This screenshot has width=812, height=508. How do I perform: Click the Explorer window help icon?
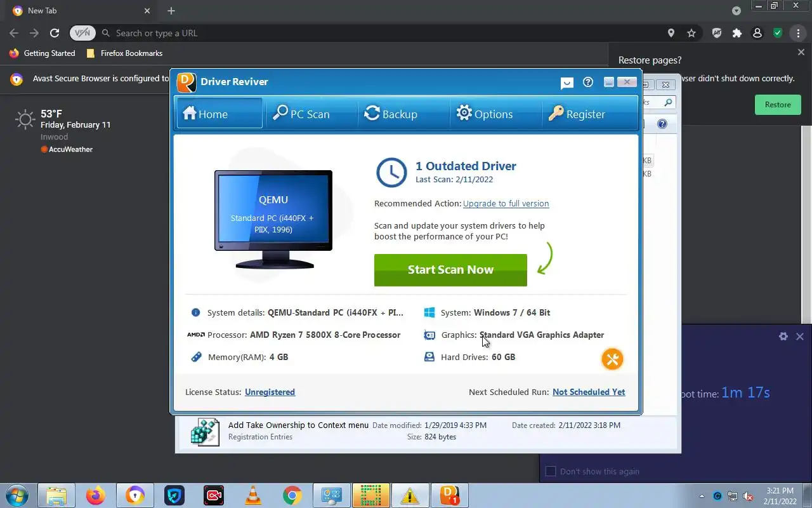click(662, 124)
